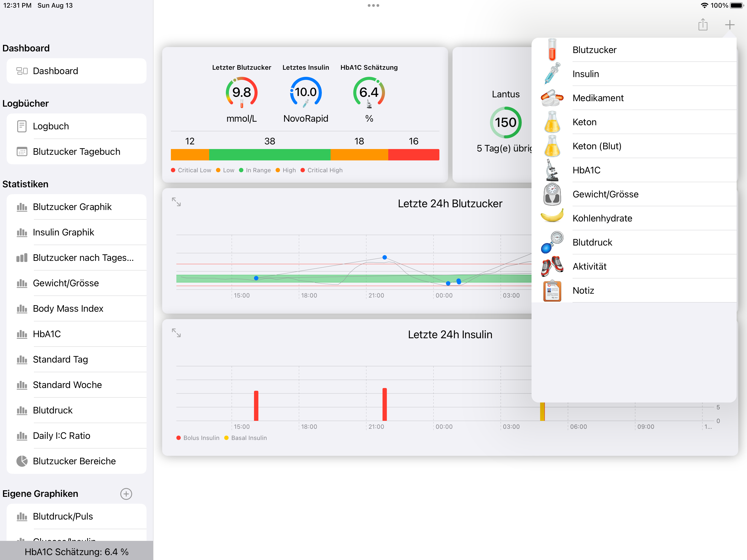The width and height of the screenshot is (747, 560).
Task: Open Blutdruck statistics in sidebar
Action: click(x=77, y=410)
